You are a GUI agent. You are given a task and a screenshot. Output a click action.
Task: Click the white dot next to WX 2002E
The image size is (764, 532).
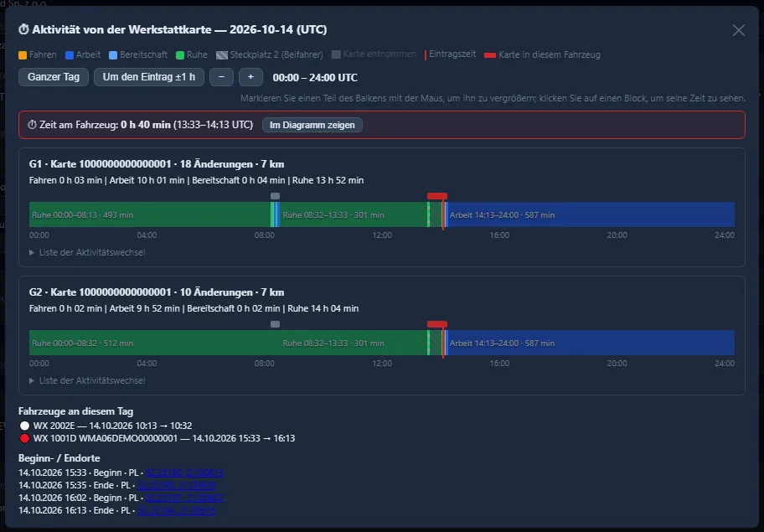[24, 426]
